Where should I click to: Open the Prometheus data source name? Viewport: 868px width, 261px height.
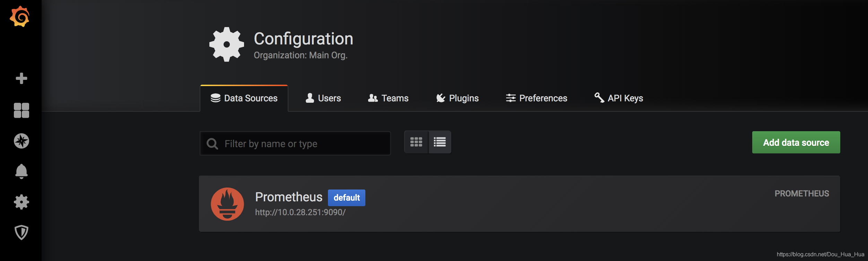click(x=289, y=197)
